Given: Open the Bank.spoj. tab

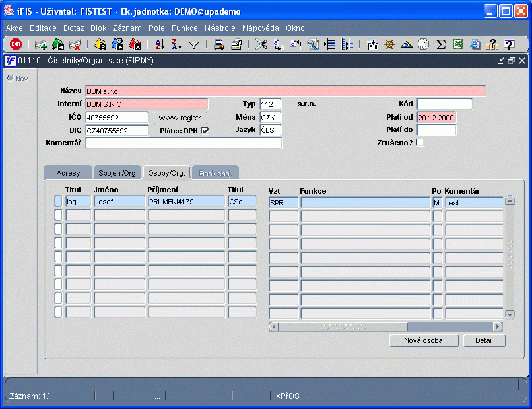Looking at the screenshot, I should click(x=216, y=173).
